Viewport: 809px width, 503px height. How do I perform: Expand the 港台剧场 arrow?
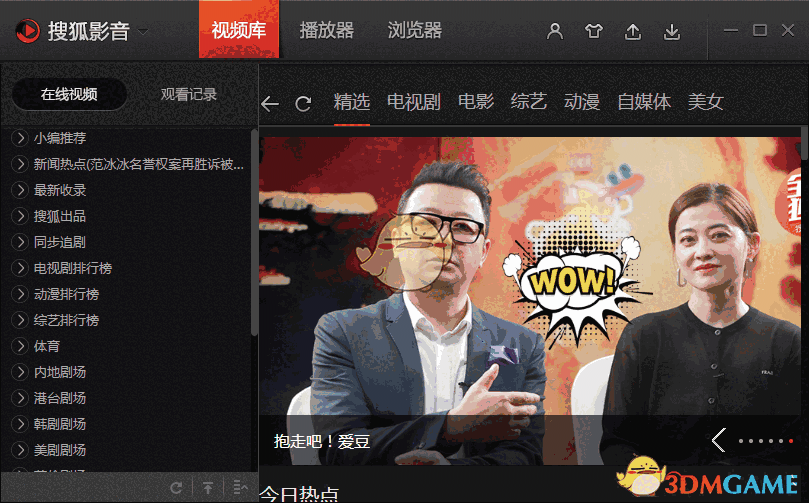click(20, 398)
